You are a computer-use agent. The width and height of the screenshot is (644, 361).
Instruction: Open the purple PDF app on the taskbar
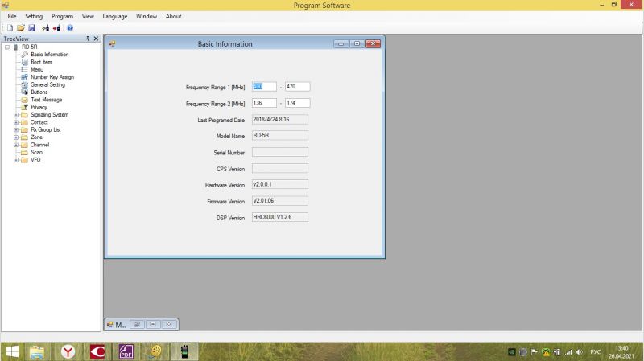[x=126, y=351]
